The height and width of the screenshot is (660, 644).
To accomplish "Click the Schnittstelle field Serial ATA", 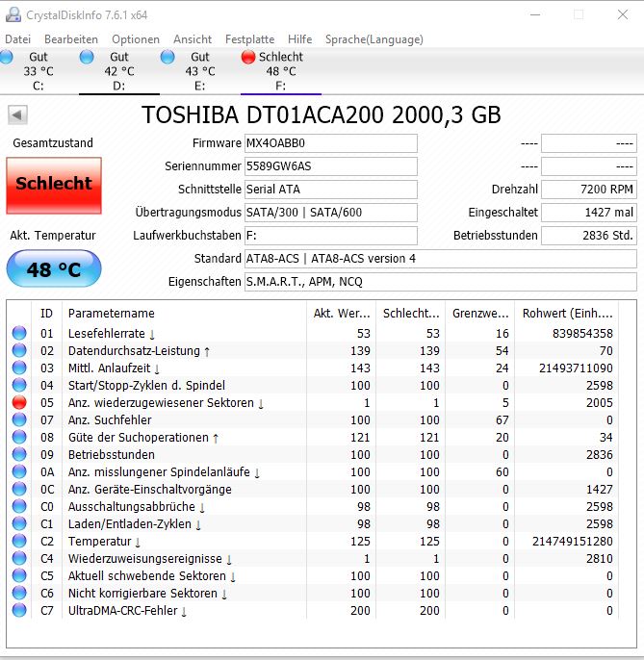I will [331, 190].
